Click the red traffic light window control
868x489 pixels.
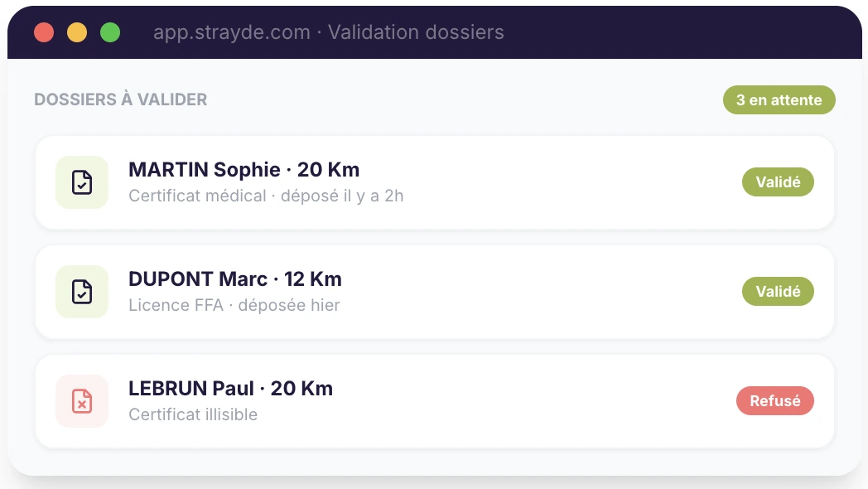[44, 32]
